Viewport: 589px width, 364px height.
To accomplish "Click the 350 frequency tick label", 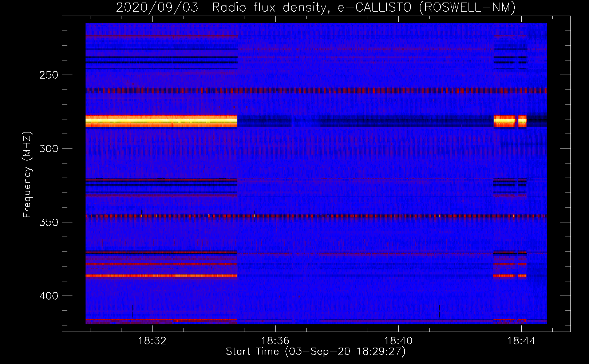I will pyautogui.click(x=49, y=222).
